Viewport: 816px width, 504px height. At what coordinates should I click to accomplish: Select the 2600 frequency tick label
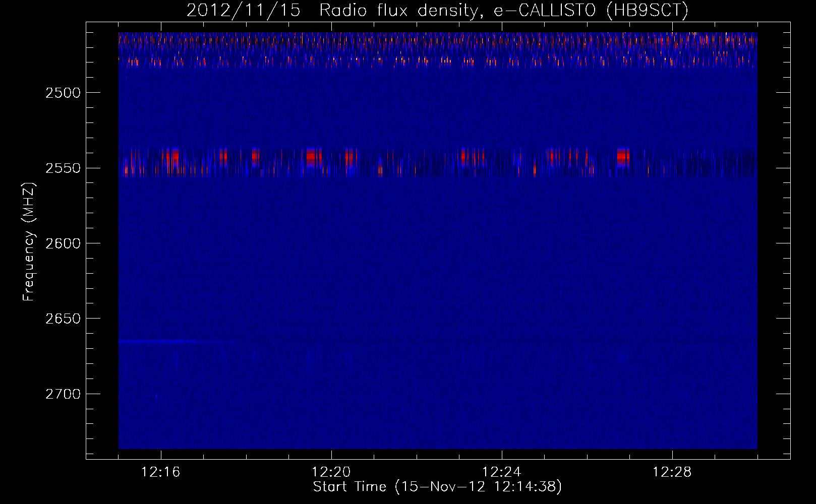point(63,243)
